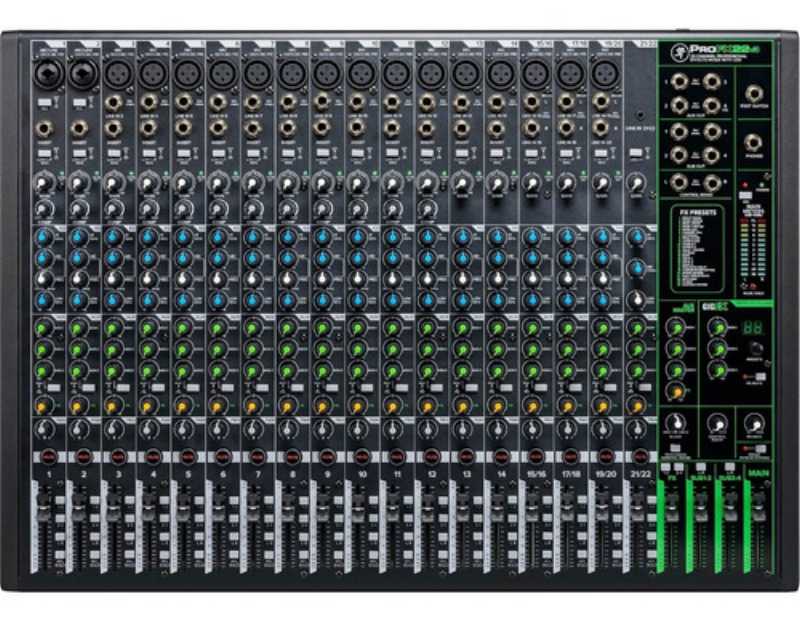Click the GigFX section header

pyautogui.click(x=714, y=306)
